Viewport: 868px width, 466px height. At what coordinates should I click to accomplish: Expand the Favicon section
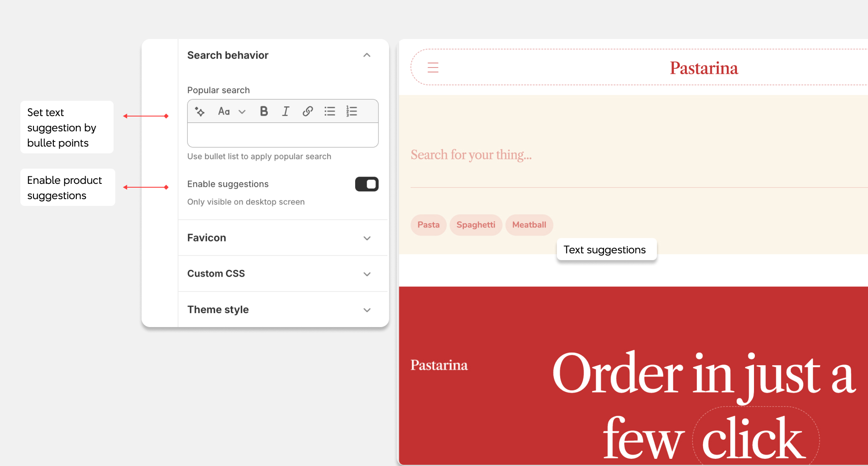tap(367, 238)
